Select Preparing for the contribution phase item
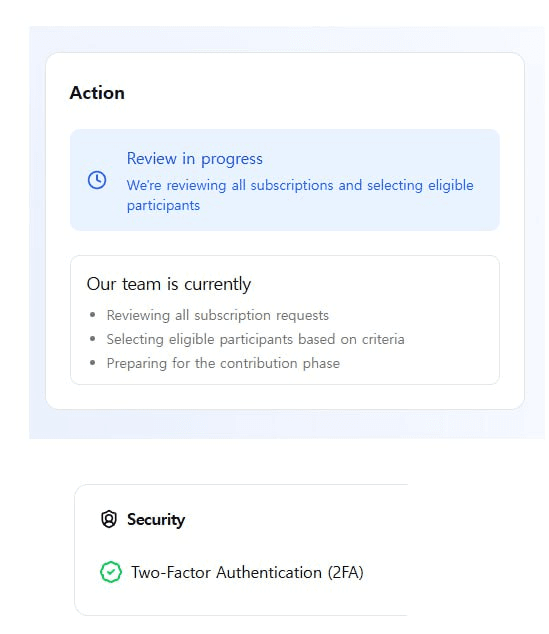This screenshot has height=634, width=549. click(x=223, y=363)
